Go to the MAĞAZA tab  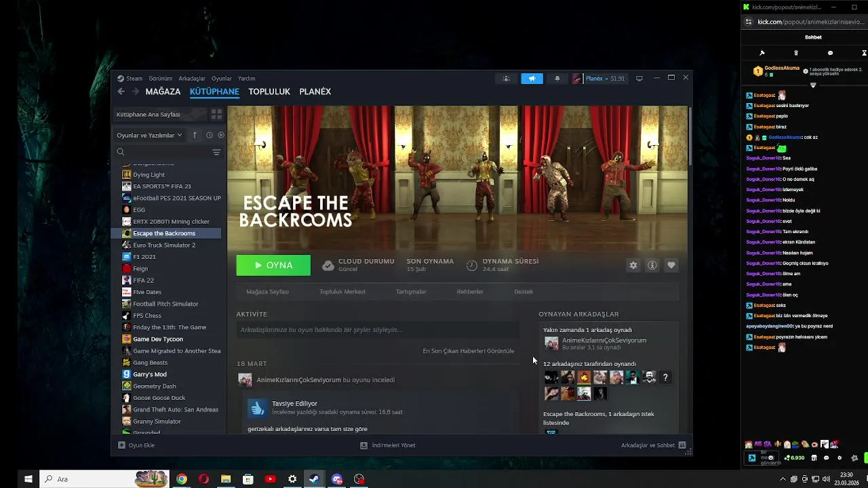[163, 91]
